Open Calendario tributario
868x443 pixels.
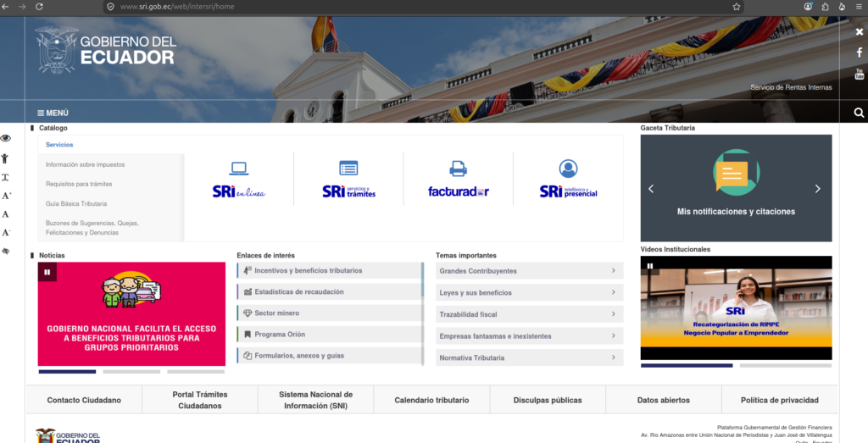click(x=431, y=400)
